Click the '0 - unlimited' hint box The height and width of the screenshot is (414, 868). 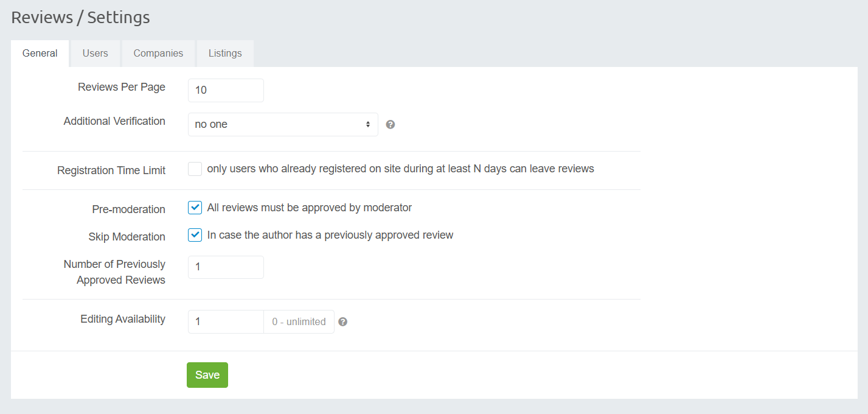(x=299, y=321)
